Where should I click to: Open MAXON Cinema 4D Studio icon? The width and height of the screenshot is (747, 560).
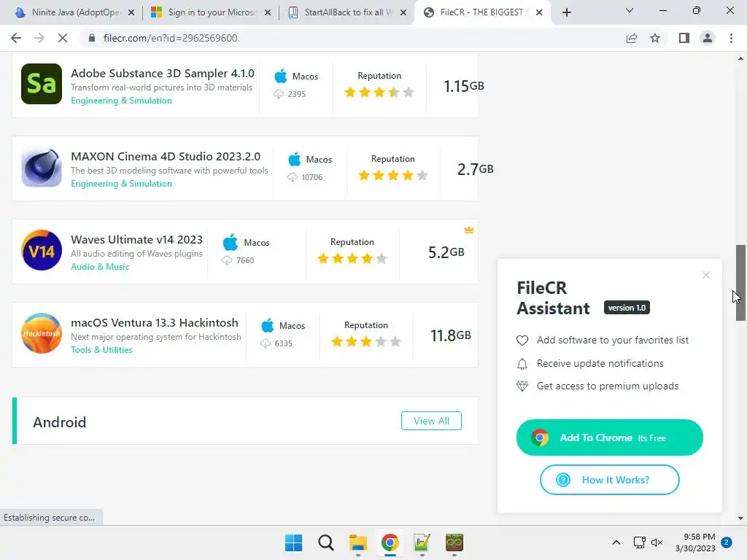coord(42,167)
